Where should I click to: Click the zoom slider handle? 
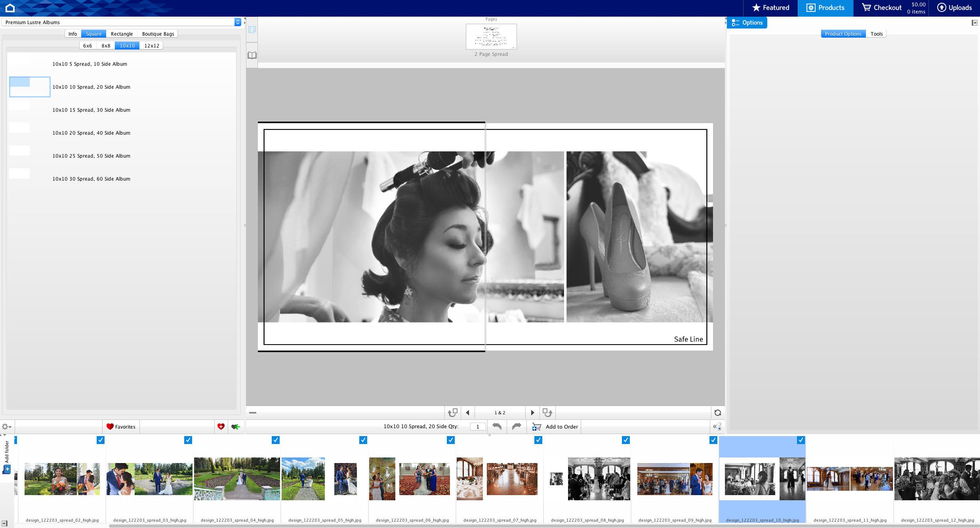click(253, 413)
